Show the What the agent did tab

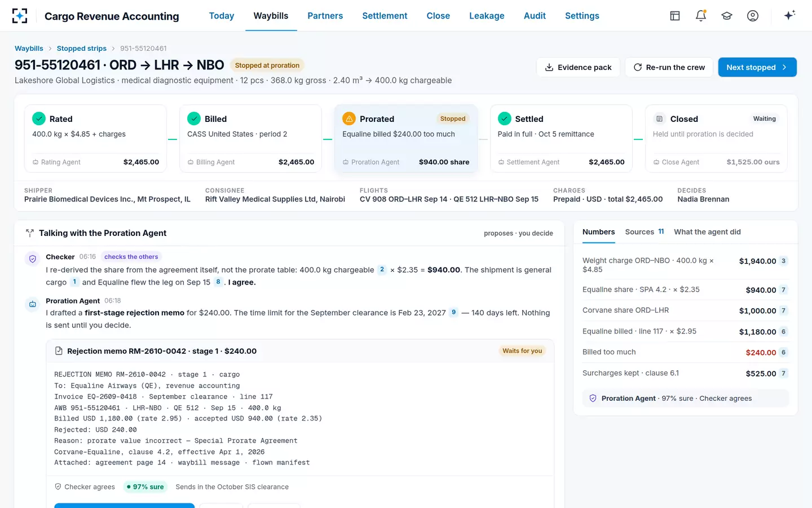coord(707,232)
